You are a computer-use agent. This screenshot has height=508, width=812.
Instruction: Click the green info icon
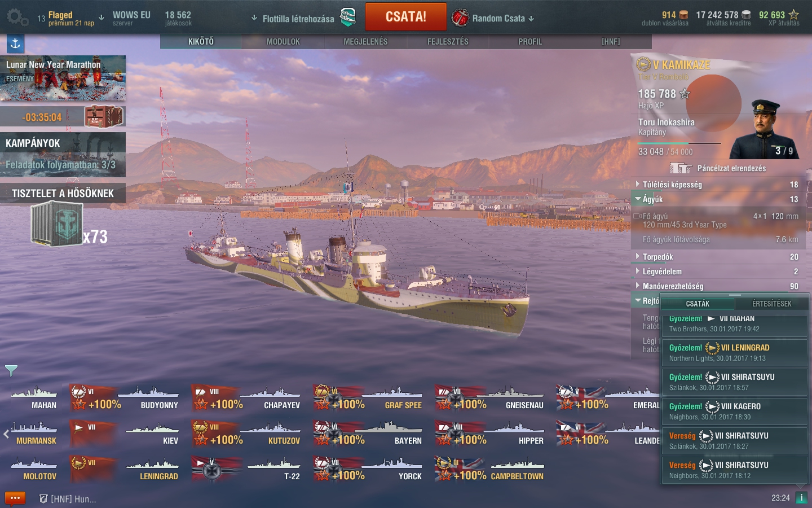click(x=801, y=498)
